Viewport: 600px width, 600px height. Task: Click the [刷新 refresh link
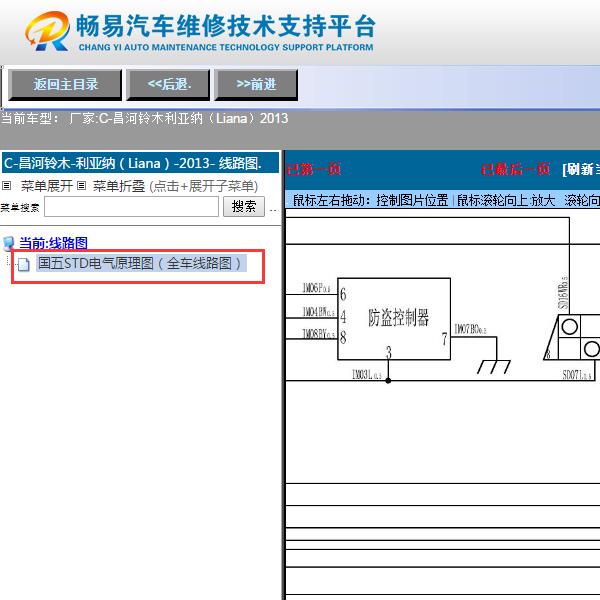click(x=580, y=169)
